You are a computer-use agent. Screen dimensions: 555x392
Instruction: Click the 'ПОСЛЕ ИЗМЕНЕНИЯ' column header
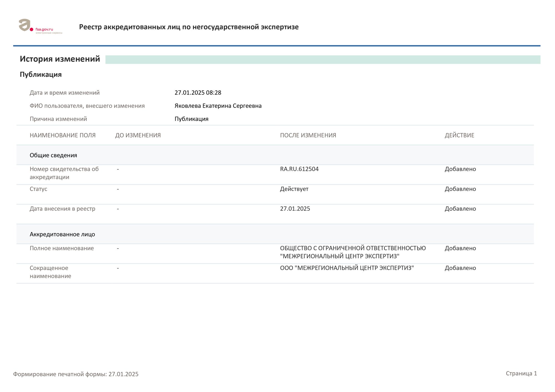[x=308, y=135]
